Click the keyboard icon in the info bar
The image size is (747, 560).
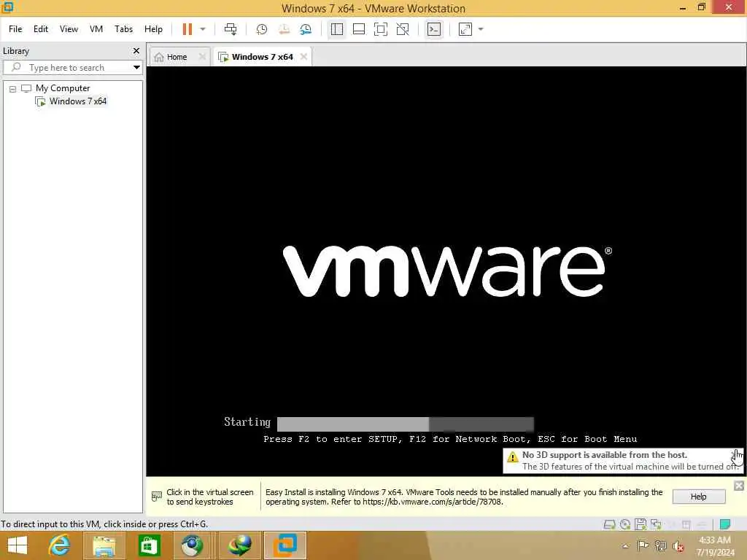pos(157,497)
